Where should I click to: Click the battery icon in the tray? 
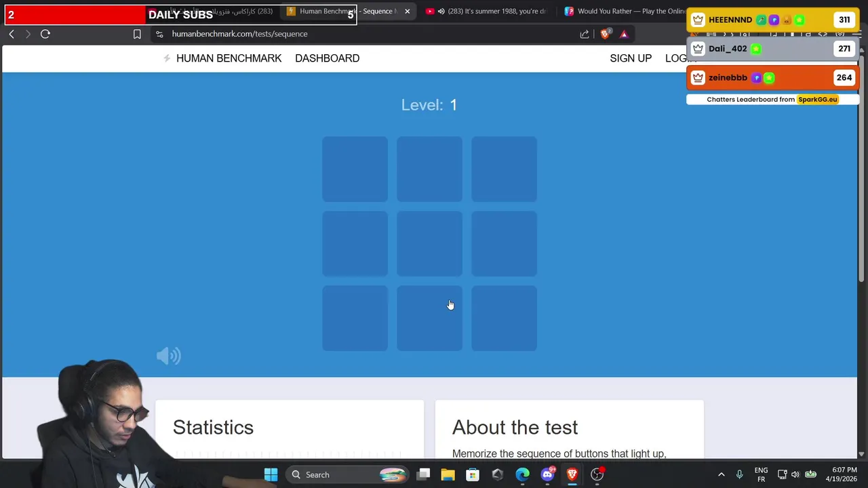pyautogui.click(x=810, y=474)
